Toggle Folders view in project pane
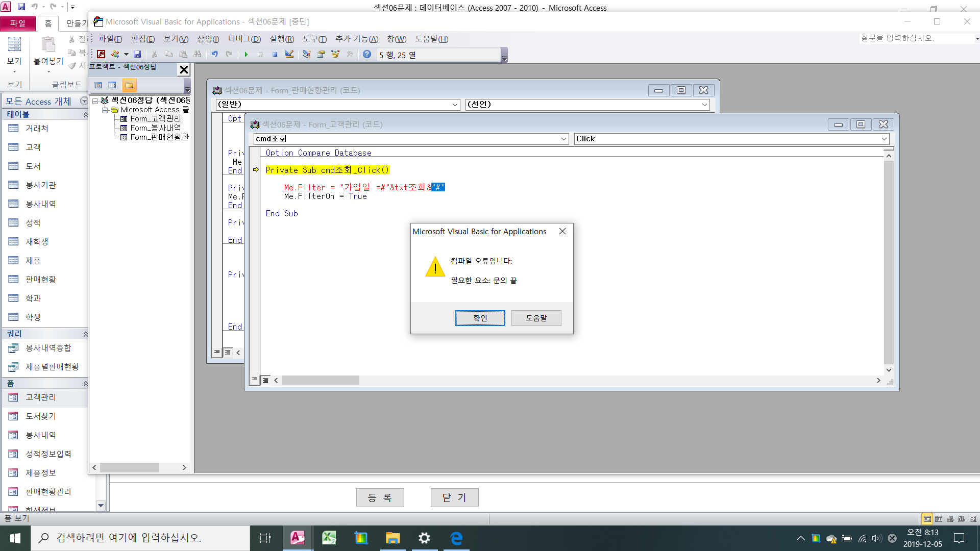The height and width of the screenshot is (551, 980). pyautogui.click(x=129, y=85)
